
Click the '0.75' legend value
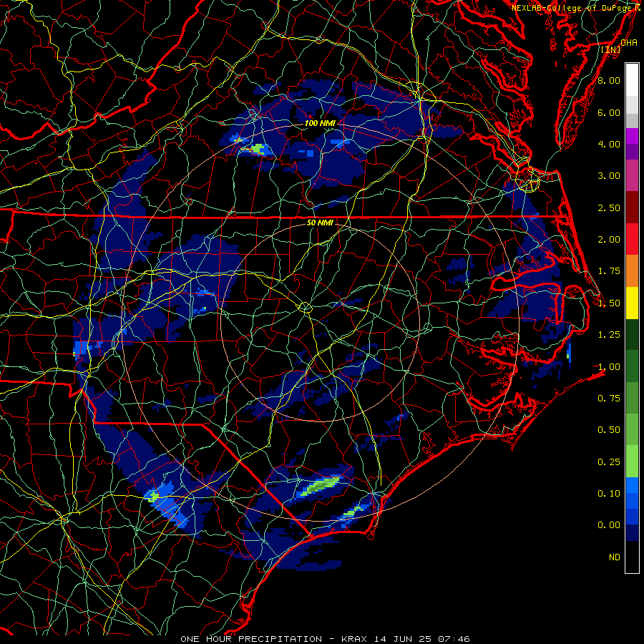point(609,399)
